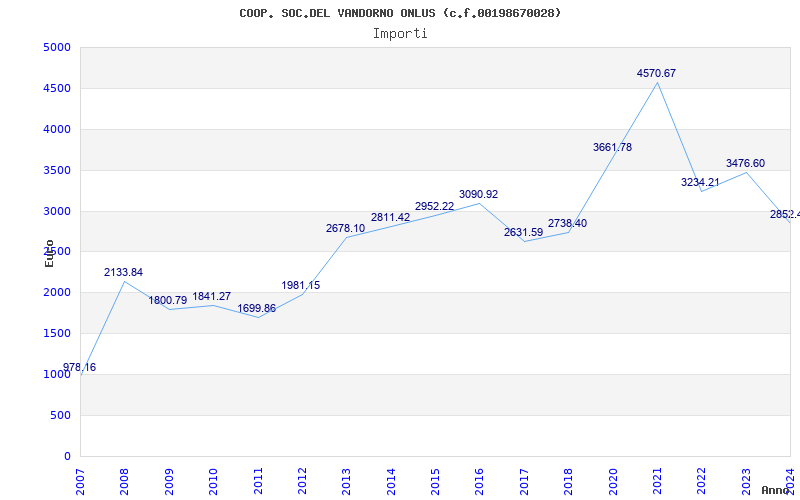Click the 1699.86 data label

click(x=257, y=309)
